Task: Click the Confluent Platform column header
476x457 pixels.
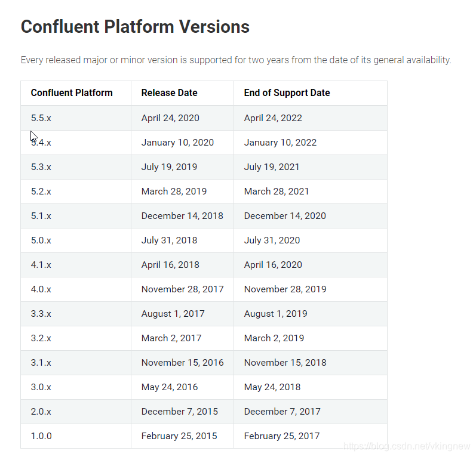Action: pos(72,92)
